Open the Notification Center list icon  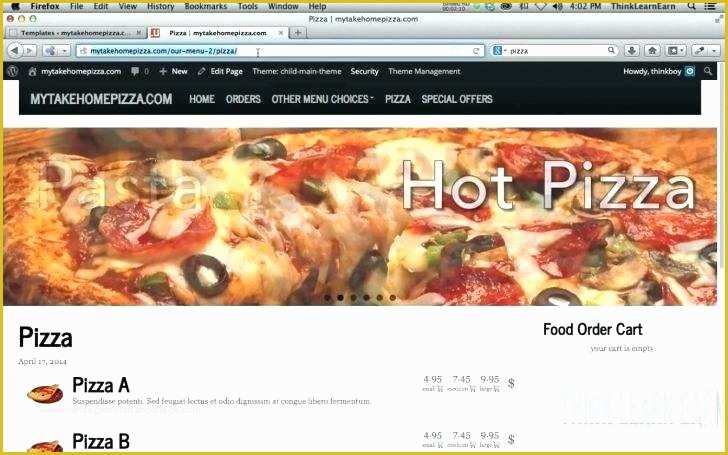(710, 6)
